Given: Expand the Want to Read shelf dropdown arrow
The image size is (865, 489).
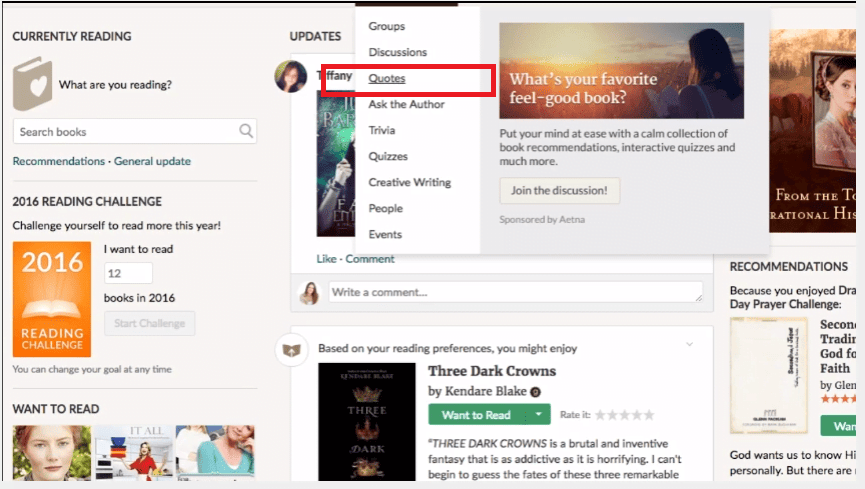Looking at the screenshot, I should [x=539, y=415].
